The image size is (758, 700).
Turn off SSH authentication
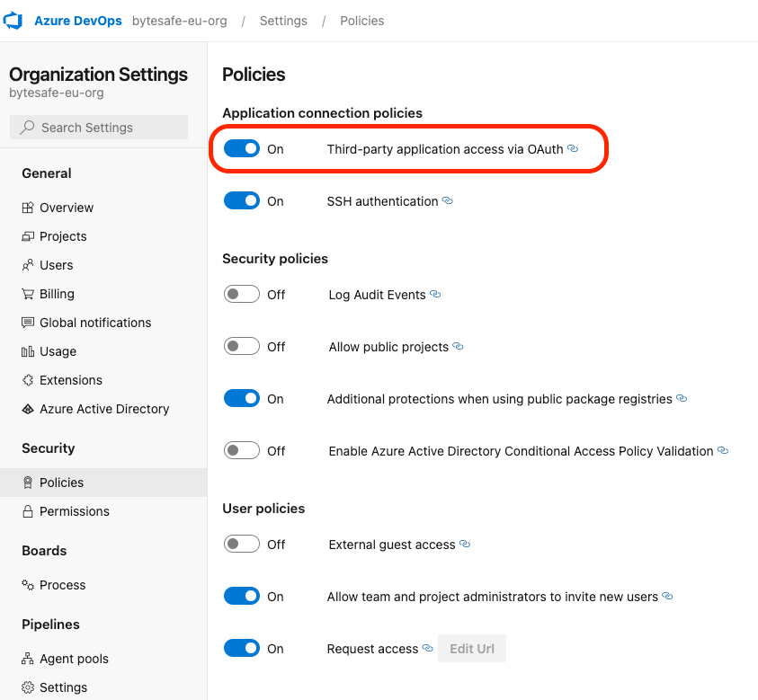[242, 200]
